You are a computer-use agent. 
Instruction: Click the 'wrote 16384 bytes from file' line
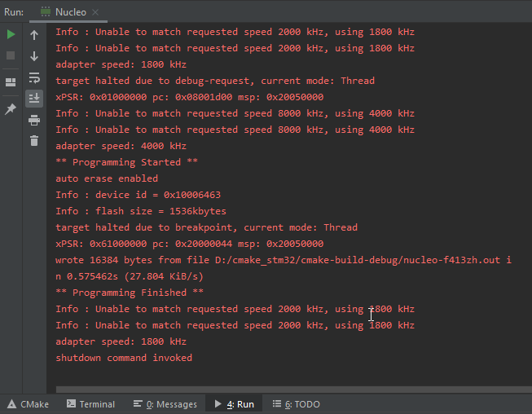click(x=284, y=260)
